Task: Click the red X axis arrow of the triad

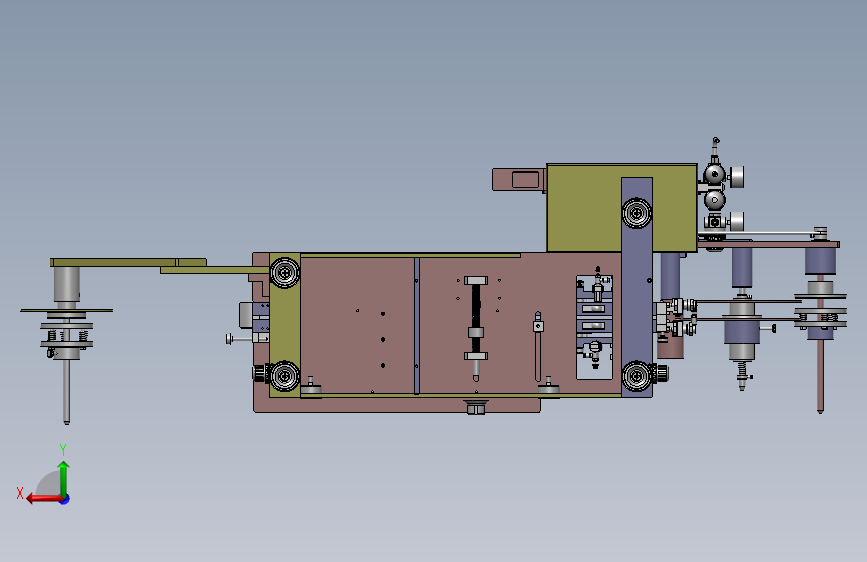Action: [44, 499]
